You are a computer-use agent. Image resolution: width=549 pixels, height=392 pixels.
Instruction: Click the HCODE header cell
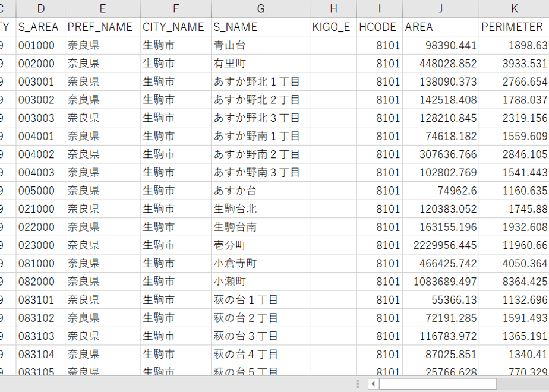(380, 27)
